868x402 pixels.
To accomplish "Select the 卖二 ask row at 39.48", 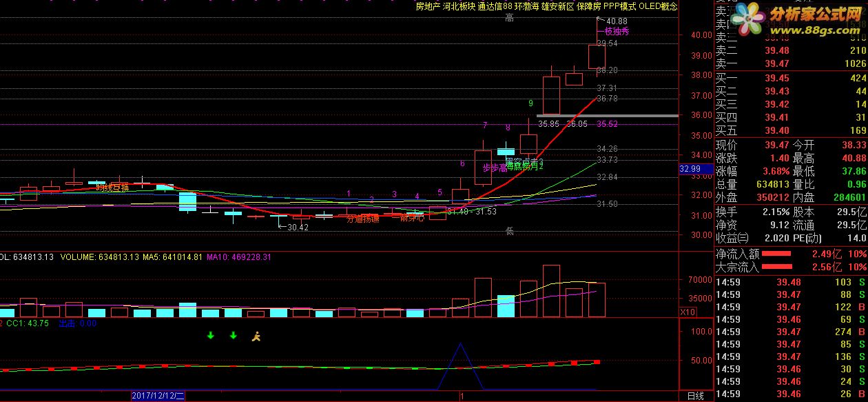I will (x=791, y=50).
